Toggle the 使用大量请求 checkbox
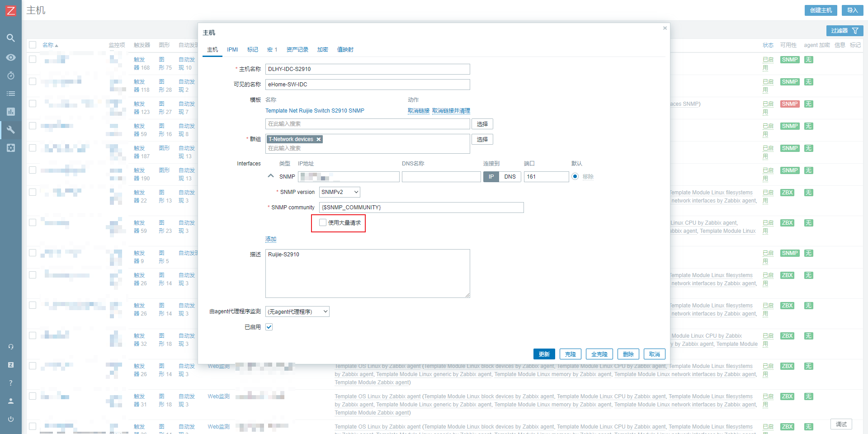 point(323,222)
